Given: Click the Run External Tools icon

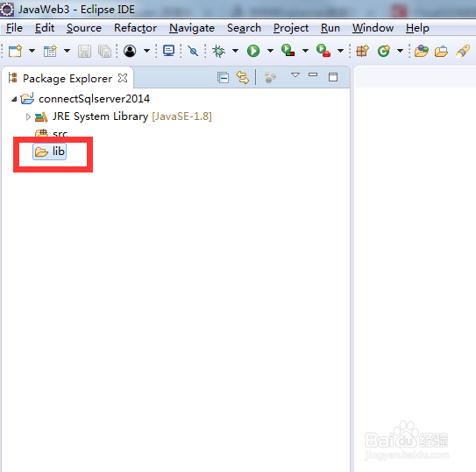Looking at the screenshot, I should (323, 51).
